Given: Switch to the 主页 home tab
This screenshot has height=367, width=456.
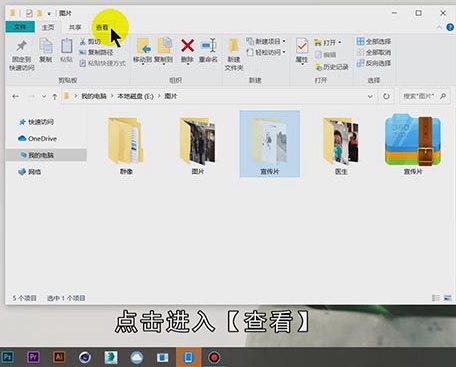Looking at the screenshot, I should pos(48,27).
